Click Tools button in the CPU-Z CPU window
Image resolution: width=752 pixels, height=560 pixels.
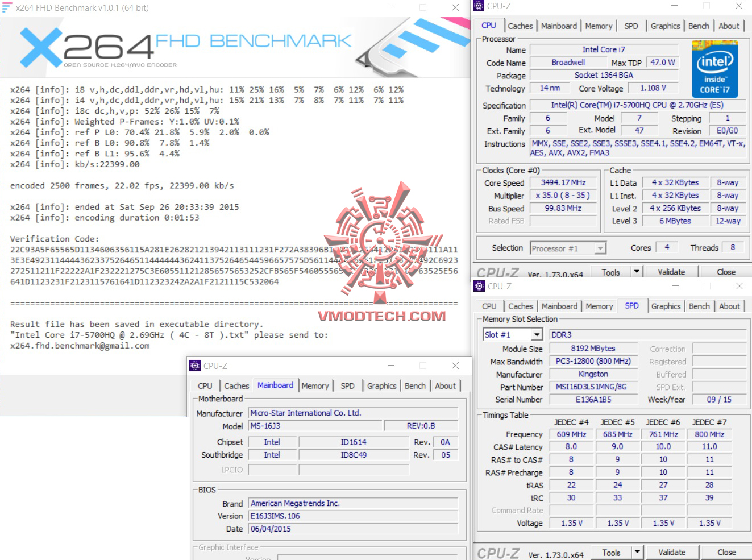pos(610,272)
